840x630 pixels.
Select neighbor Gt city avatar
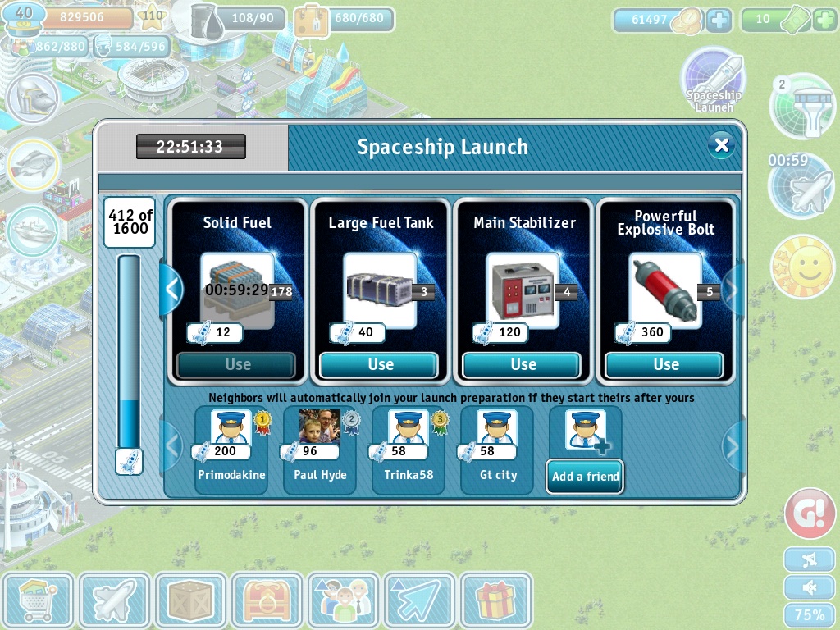click(496, 427)
